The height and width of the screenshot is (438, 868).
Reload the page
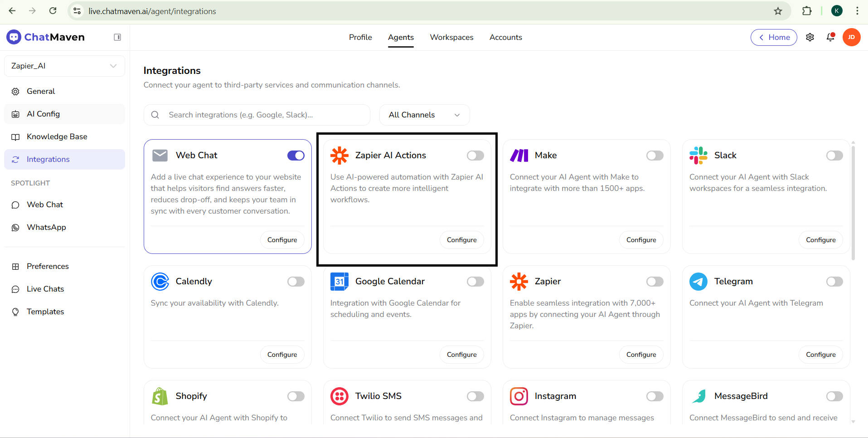(x=53, y=11)
